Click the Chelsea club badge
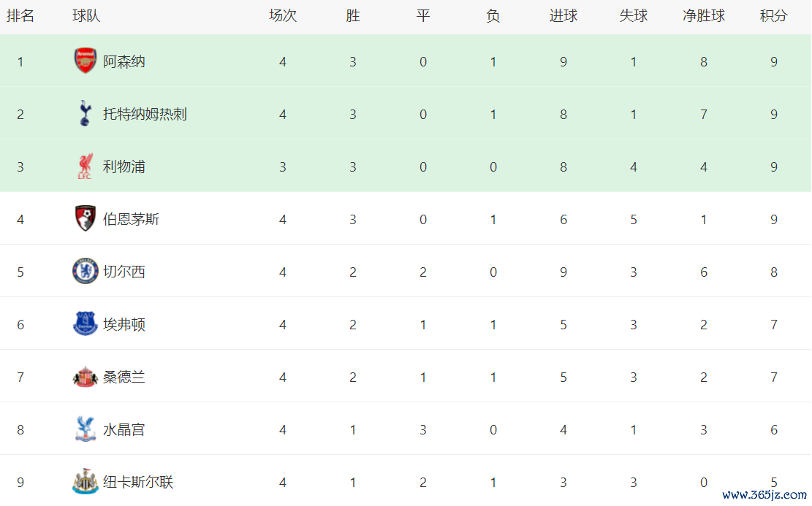This screenshot has height=506, width=812. pyautogui.click(x=86, y=272)
